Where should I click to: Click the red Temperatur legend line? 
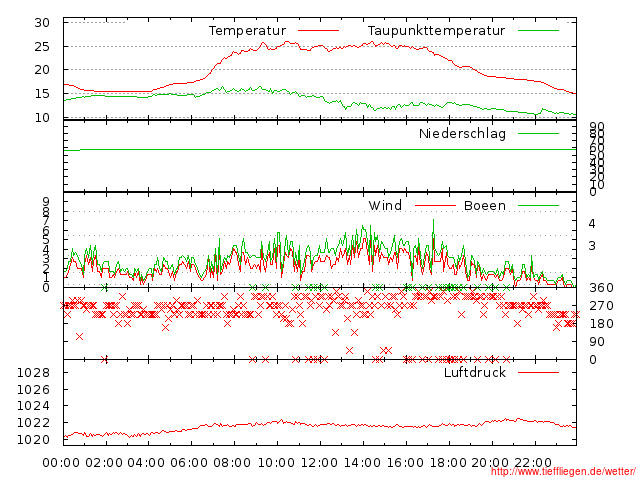318,31
